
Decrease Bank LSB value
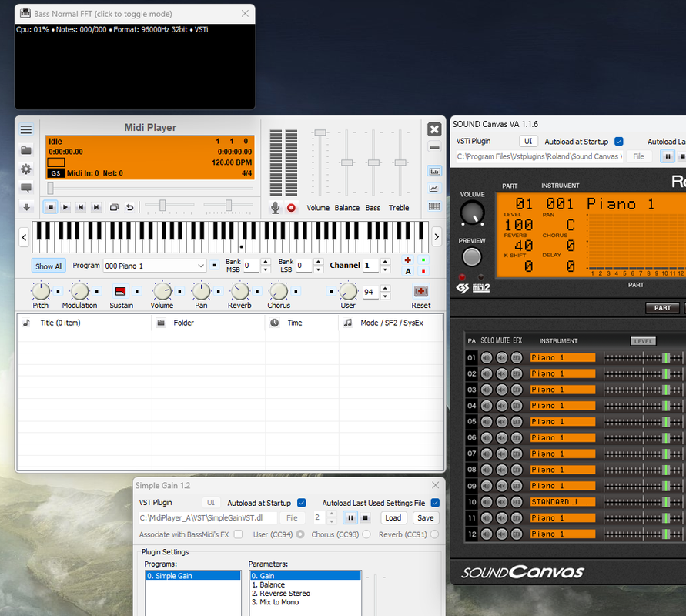tap(319, 269)
